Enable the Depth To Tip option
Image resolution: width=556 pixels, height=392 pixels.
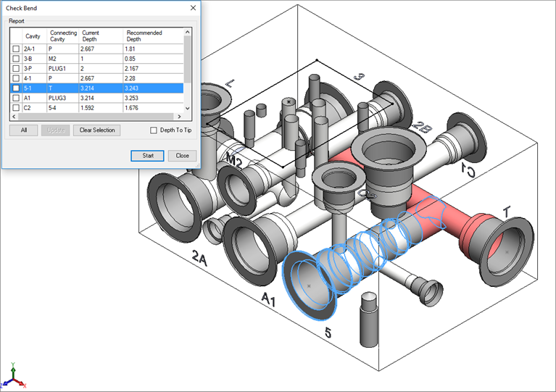(153, 130)
